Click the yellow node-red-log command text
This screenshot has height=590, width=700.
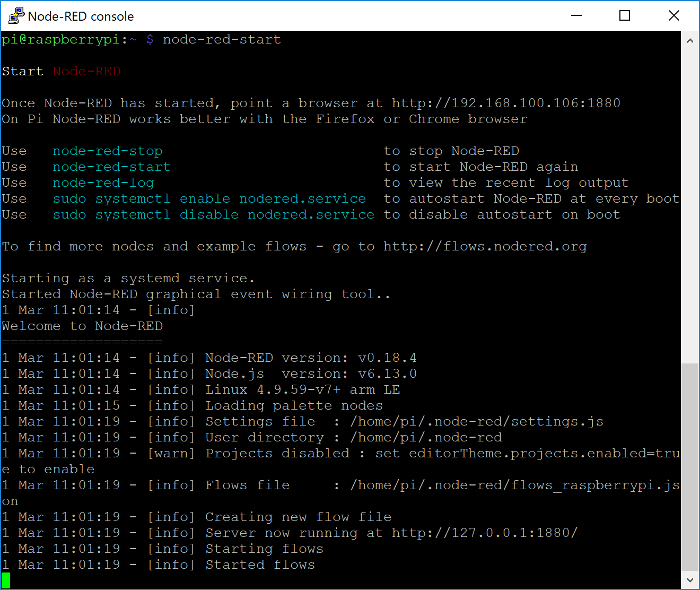(x=103, y=183)
